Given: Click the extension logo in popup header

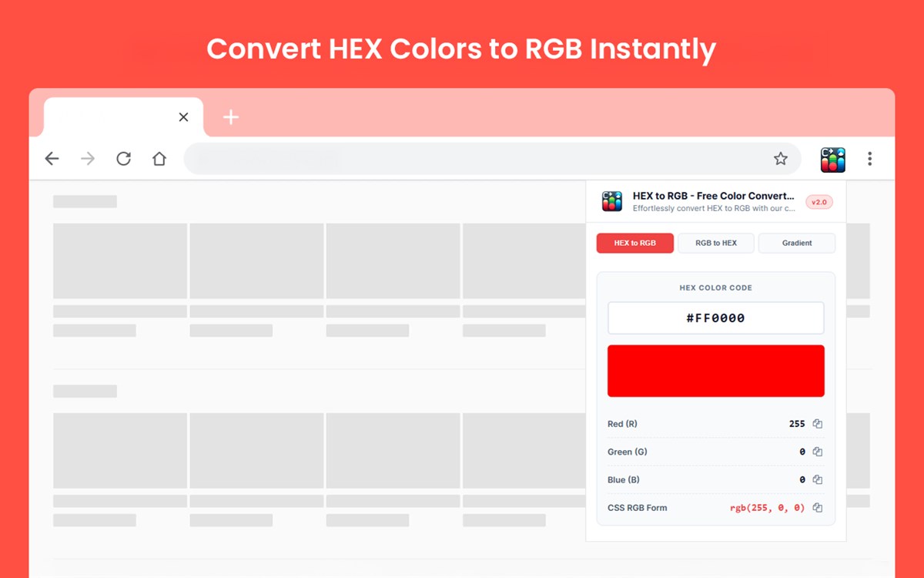Looking at the screenshot, I should [x=612, y=202].
